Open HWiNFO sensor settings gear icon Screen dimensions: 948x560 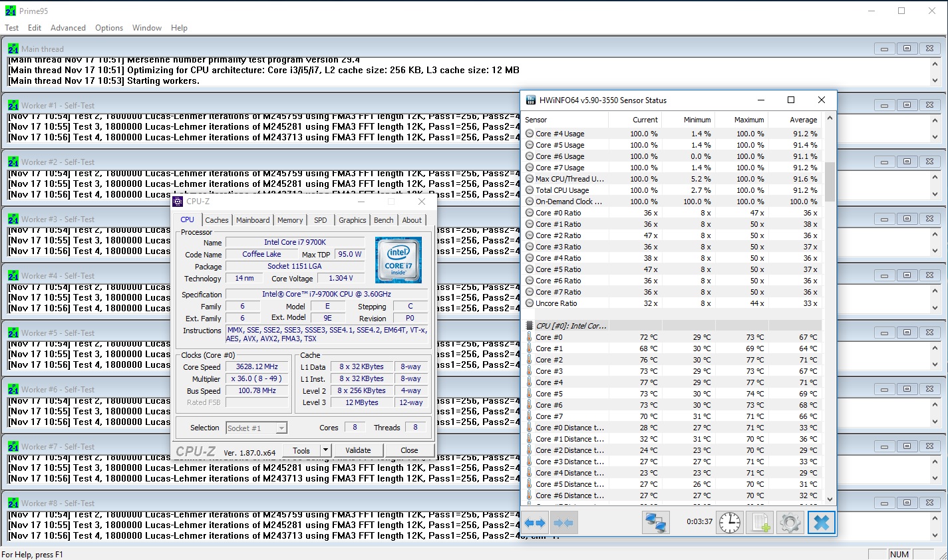790,523
